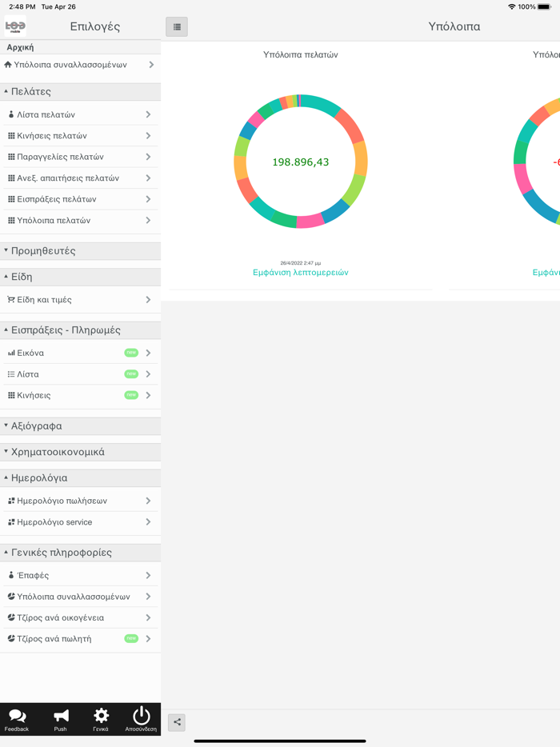This screenshot has width=560, height=747.
Task: Tap the hamburger list icon next to Υπόλοιπα
Action: click(177, 26)
